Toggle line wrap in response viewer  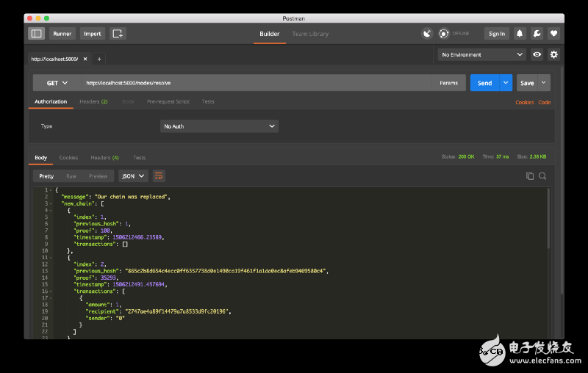click(x=159, y=176)
